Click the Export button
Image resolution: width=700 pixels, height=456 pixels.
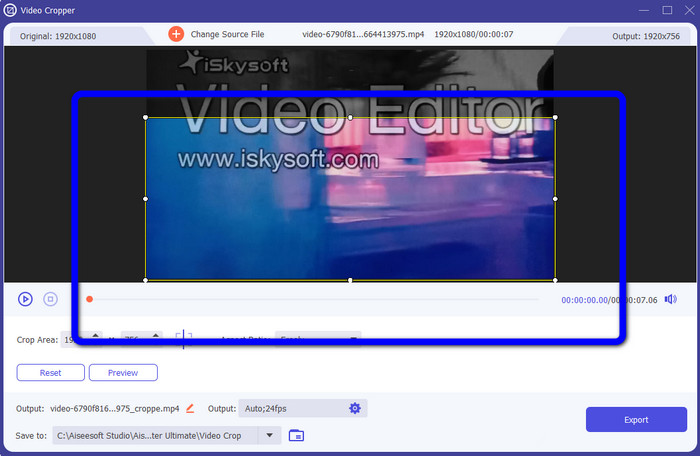(636, 419)
